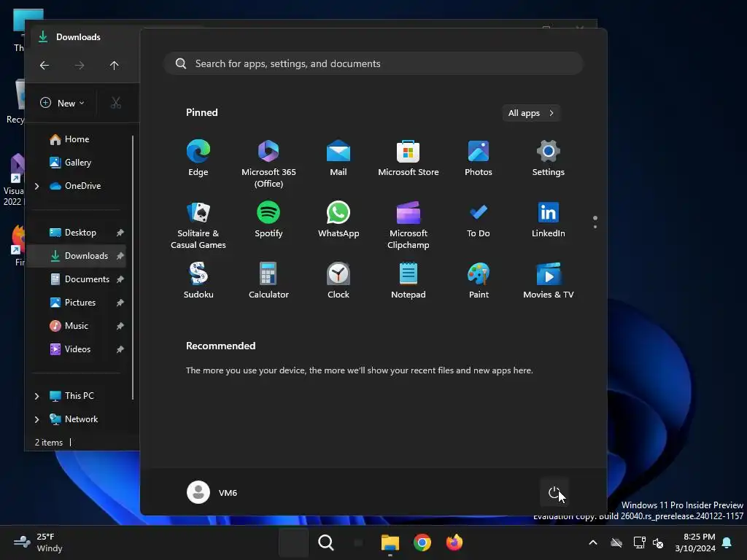
Task: Open File Explorer from taskbar
Action: [x=390, y=542]
